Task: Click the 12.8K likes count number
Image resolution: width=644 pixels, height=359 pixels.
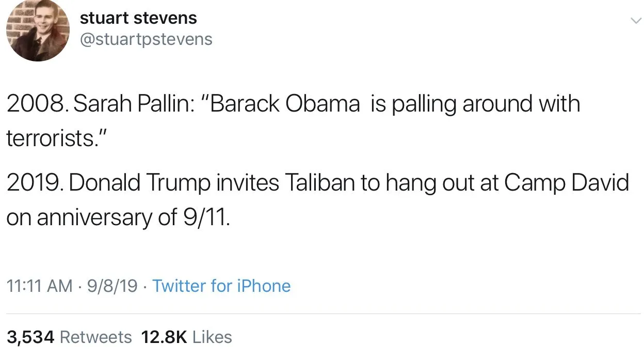Action: coord(164,337)
